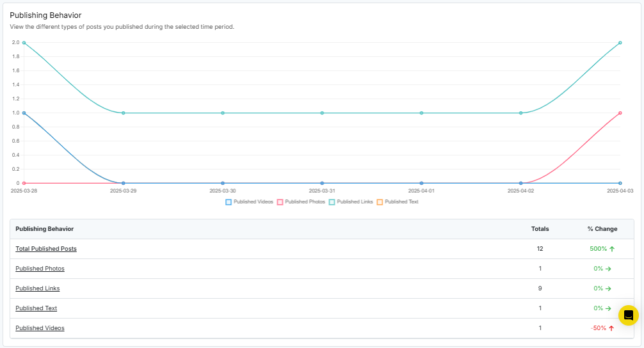Toggle Published Links legend swatch
Viewport: 644px width, 348px height.
point(332,202)
